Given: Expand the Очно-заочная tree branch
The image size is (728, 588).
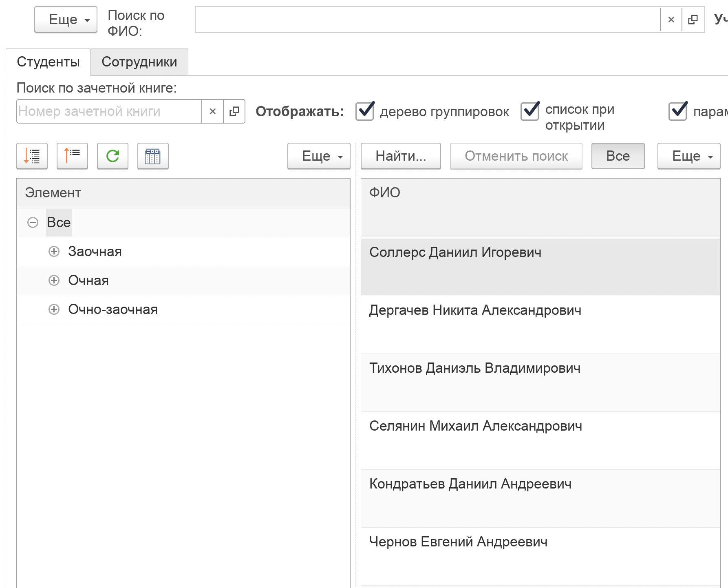Looking at the screenshot, I should (x=54, y=309).
